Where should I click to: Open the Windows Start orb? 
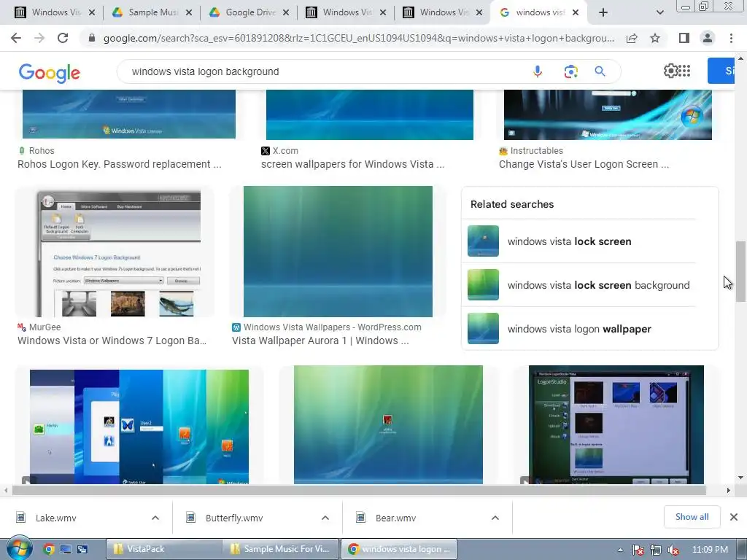[x=19, y=548]
